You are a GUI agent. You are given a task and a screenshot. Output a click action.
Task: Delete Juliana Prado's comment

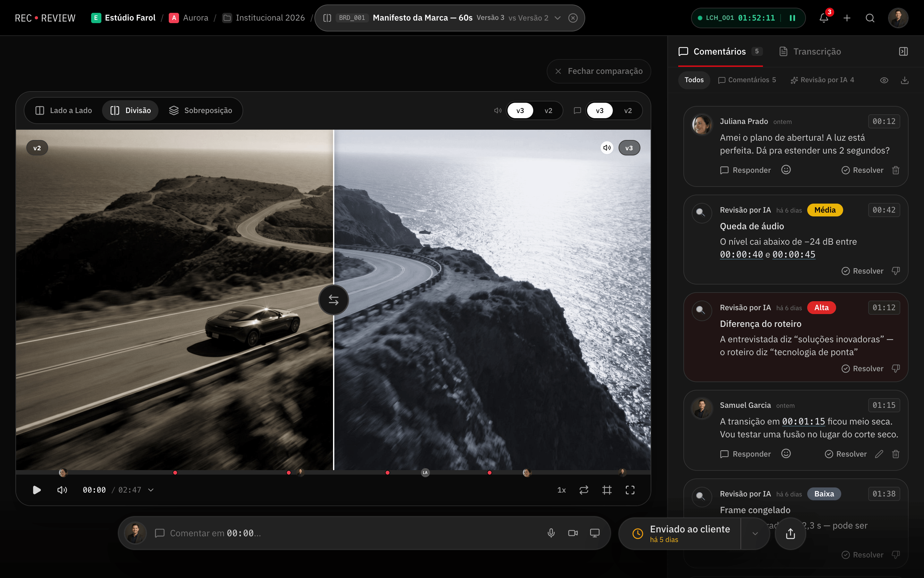click(x=896, y=170)
